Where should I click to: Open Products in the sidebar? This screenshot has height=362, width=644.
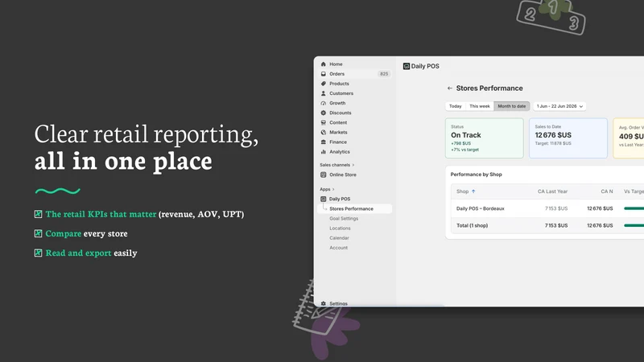point(339,84)
